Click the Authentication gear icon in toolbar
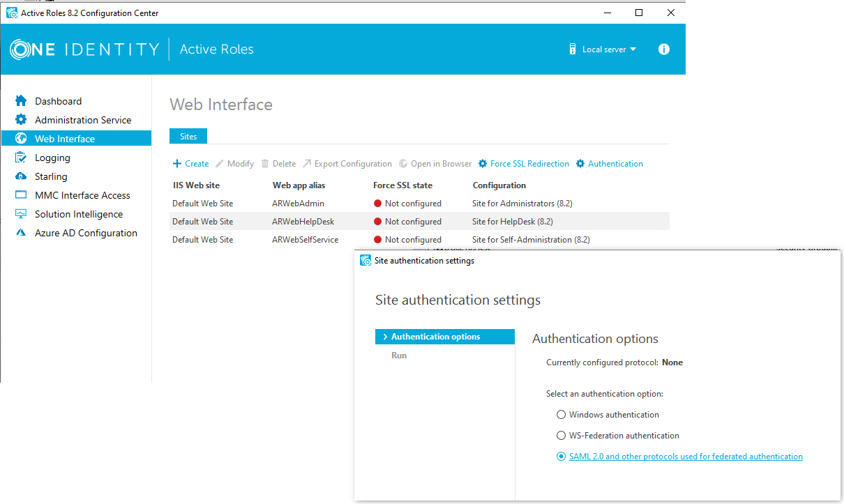Viewport: 844px width, 504px height. [580, 164]
